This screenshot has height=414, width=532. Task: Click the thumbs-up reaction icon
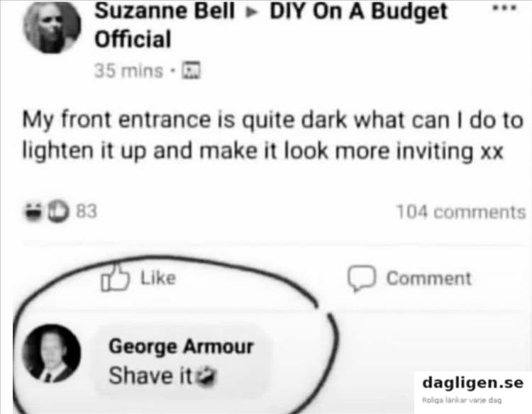pyautogui.click(x=58, y=211)
